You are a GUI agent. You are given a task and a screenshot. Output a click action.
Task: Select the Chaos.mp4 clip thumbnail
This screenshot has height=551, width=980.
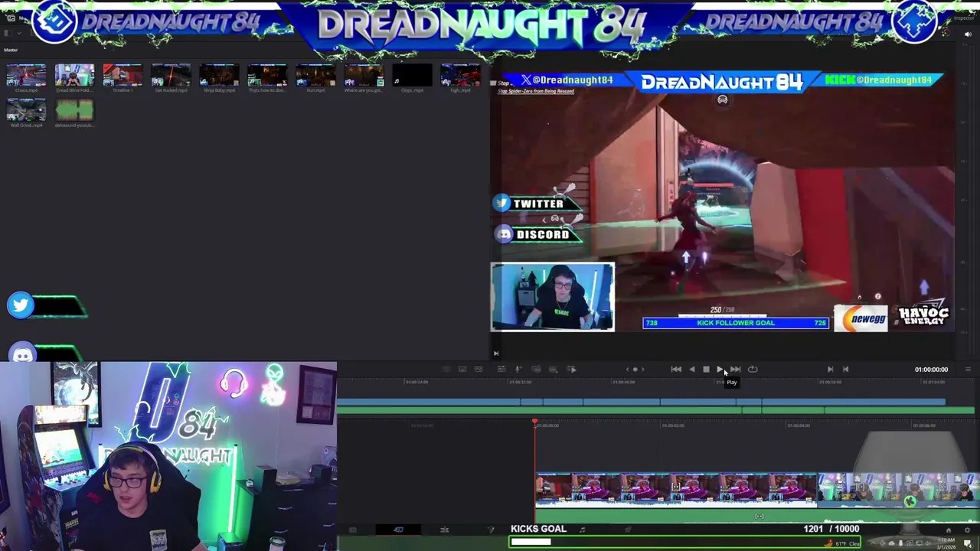[x=26, y=76]
